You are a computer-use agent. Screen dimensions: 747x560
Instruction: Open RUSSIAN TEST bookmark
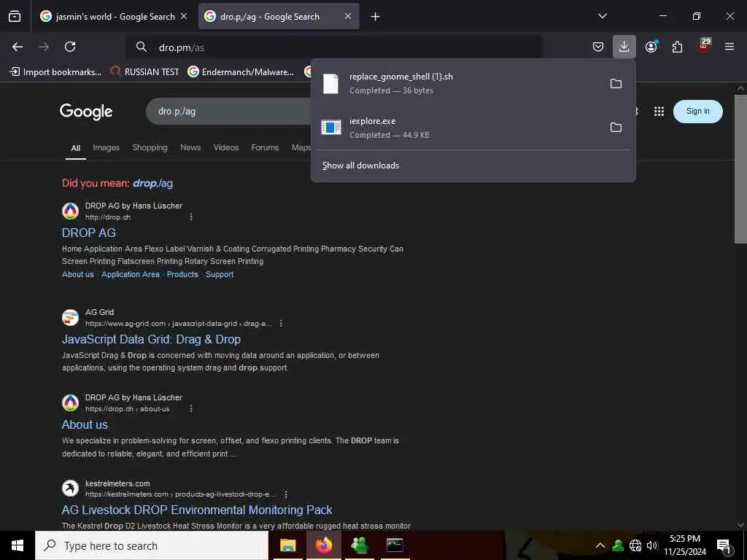(144, 72)
